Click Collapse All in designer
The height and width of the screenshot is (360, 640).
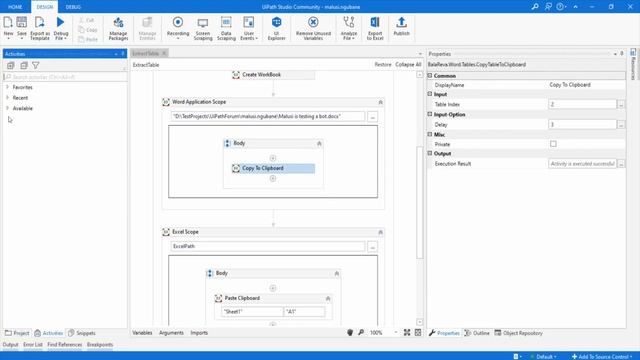(408, 64)
